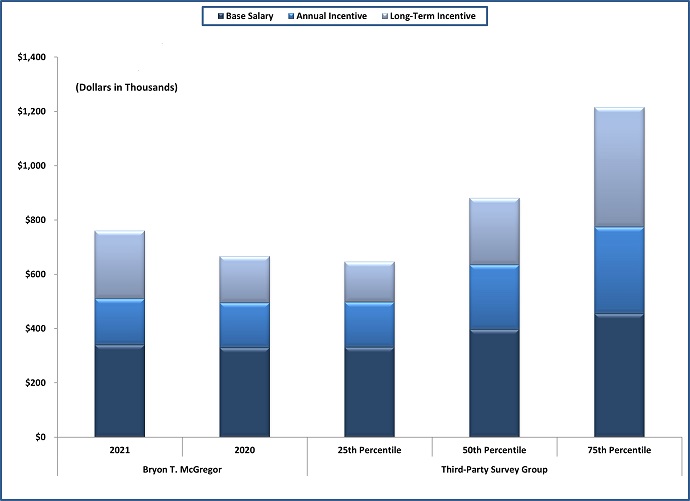Viewport: 690px width, 501px height.
Task: Click the (Dollars in Thousands) annotation text
Action: [126, 88]
